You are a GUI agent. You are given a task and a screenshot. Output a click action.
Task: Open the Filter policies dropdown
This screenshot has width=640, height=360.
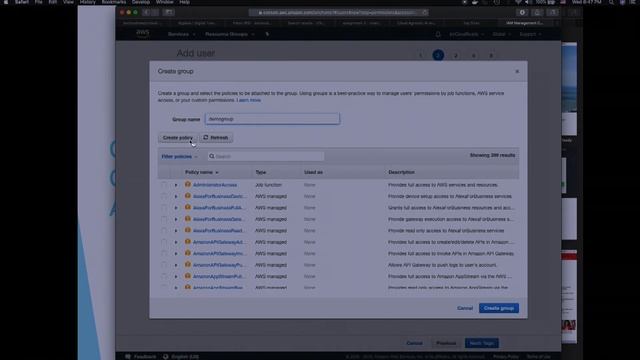pyautogui.click(x=179, y=156)
